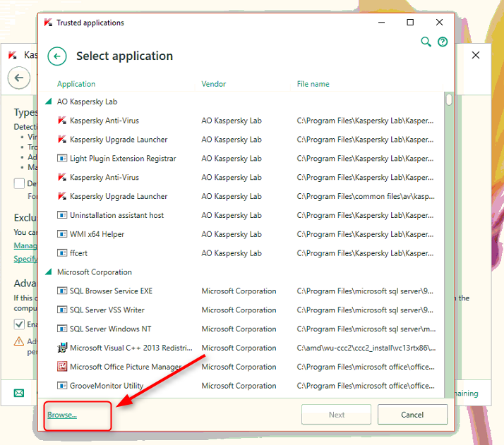The height and width of the screenshot is (445, 504).
Task: Select the SQL Server VSS Writer row
Action: tap(241, 310)
